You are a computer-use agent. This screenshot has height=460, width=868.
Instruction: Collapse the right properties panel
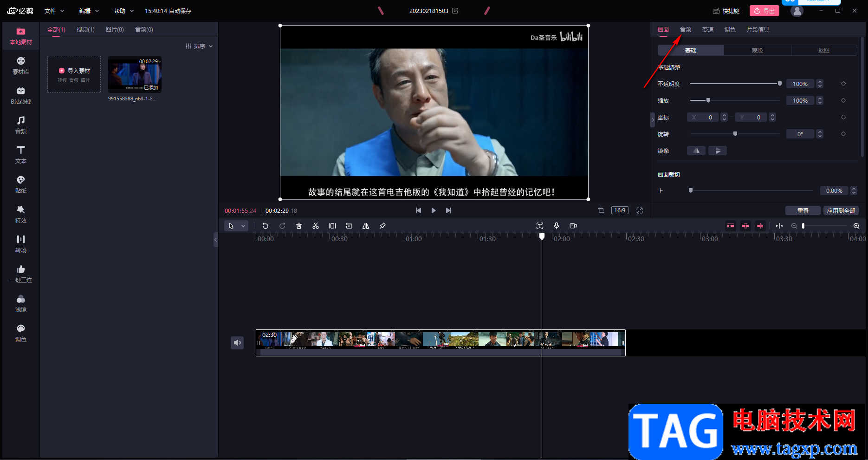click(x=653, y=120)
